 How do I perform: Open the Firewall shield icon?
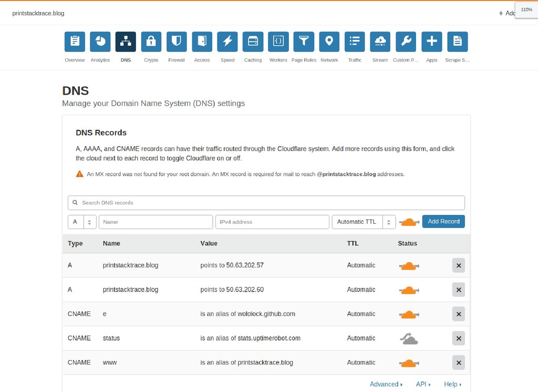coord(177,42)
